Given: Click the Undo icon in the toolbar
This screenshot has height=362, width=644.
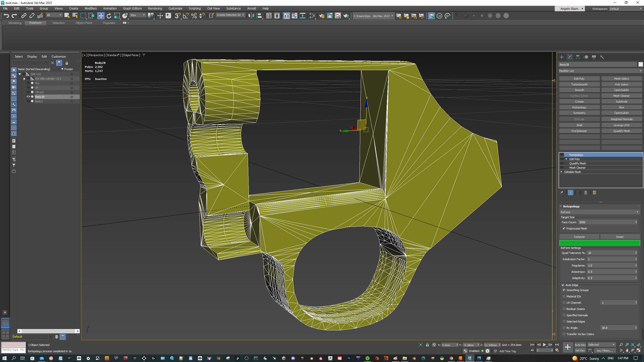Looking at the screenshot, I should point(6,16).
